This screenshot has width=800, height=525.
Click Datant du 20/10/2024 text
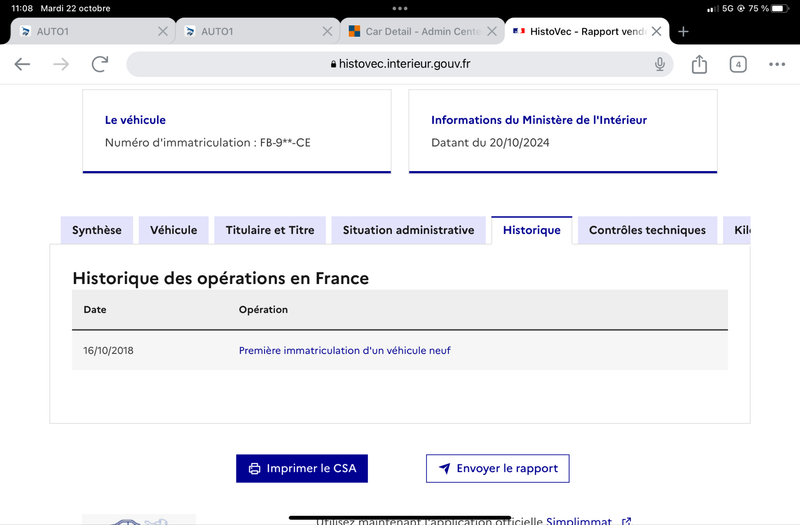tap(490, 143)
